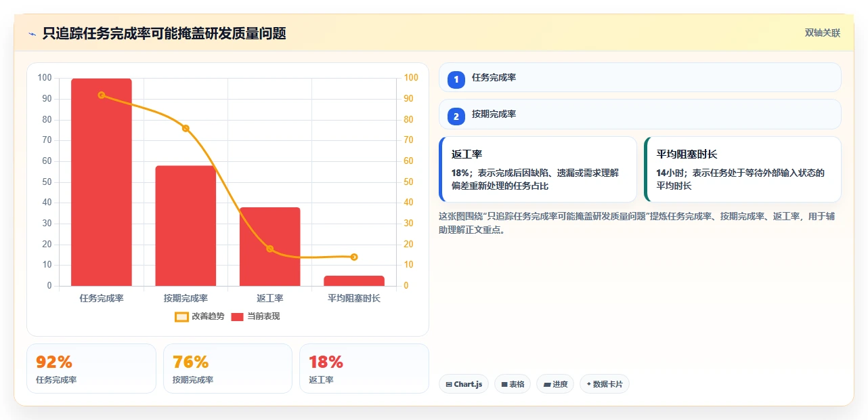Toggle the 当前表现 legend entry

(x=256, y=316)
